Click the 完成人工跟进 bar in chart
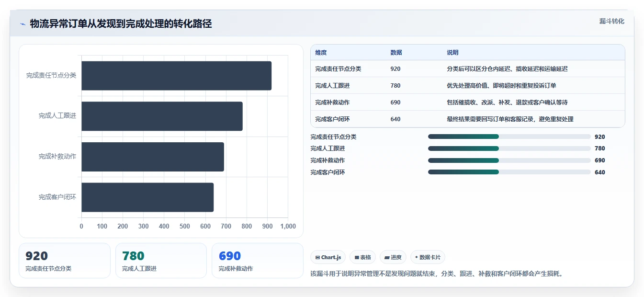The image size is (644, 297). (x=162, y=116)
